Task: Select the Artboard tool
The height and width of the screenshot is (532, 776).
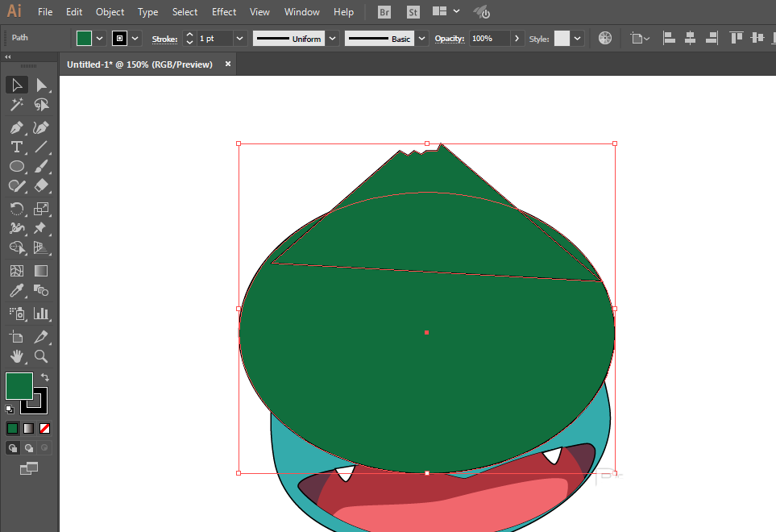Action: (x=17, y=337)
